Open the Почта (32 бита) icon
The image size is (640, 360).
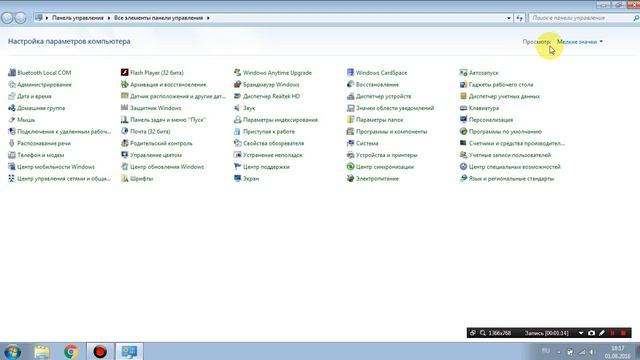(x=124, y=131)
